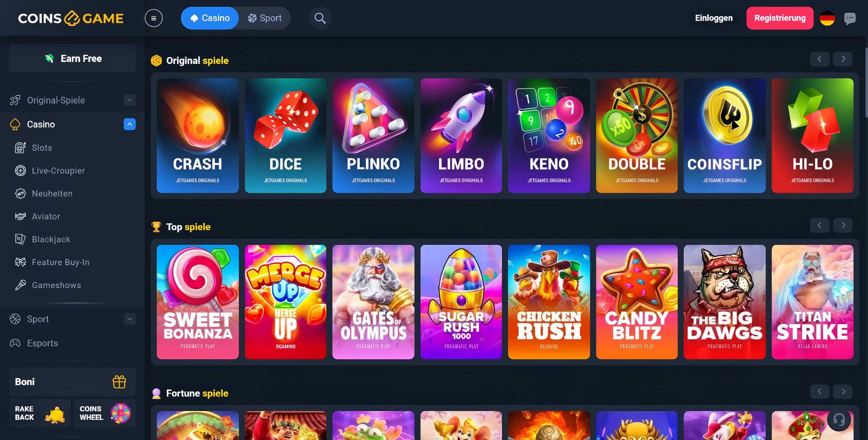Switch to the Sport mode toggle
868x440 pixels.
(x=264, y=18)
